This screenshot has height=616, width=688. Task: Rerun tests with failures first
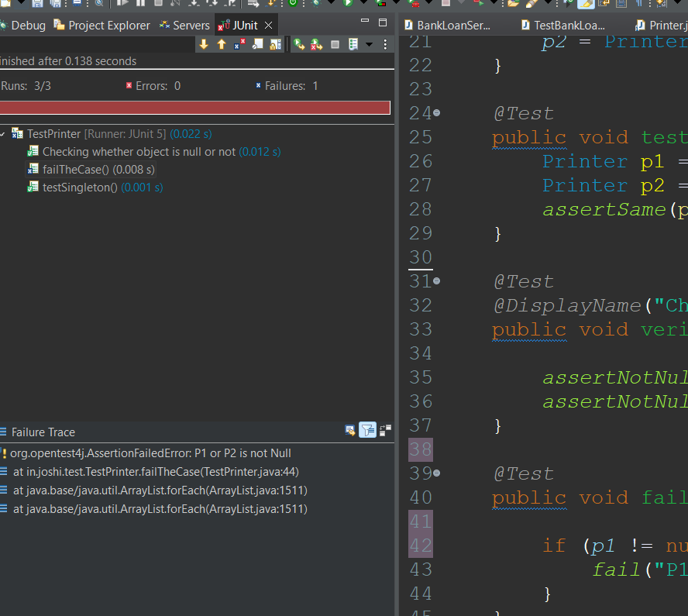(317, 44)
